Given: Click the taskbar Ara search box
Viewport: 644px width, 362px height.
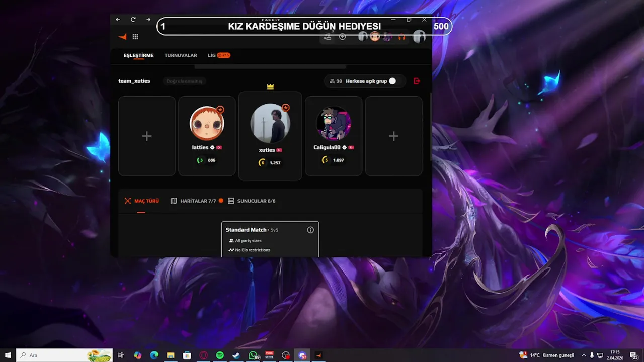Looking at the screenshot, I should pos(64,355).
